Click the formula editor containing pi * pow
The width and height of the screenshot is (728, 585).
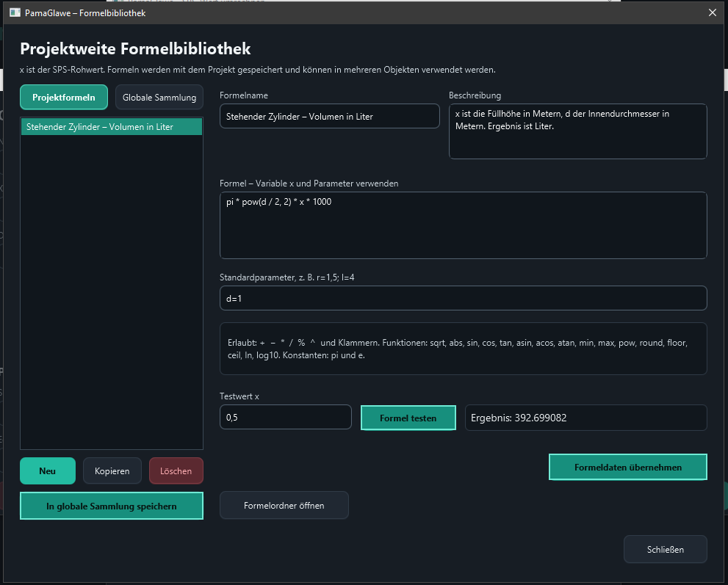click(464, 225)
